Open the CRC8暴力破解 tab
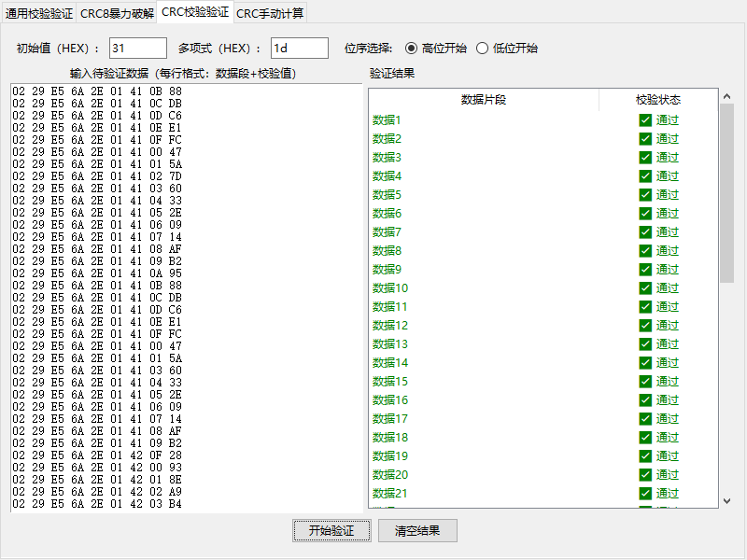The height and width of the screenshot is (560, 747). tap(117, 13)
